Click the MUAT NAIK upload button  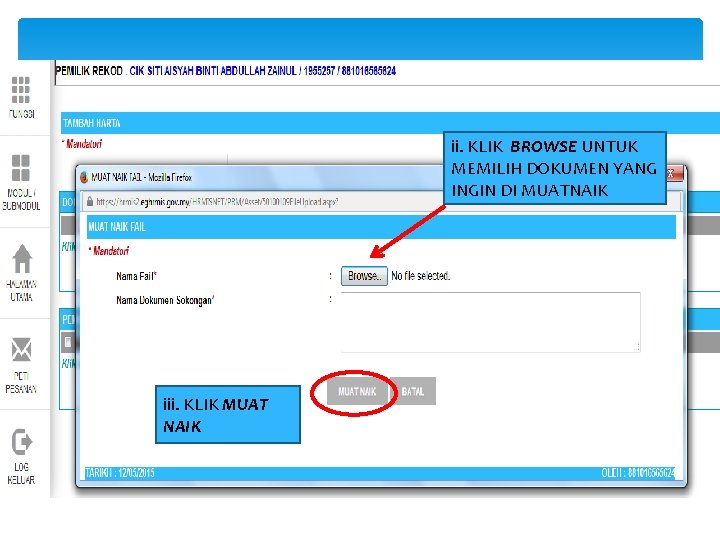tap(357, 391)
